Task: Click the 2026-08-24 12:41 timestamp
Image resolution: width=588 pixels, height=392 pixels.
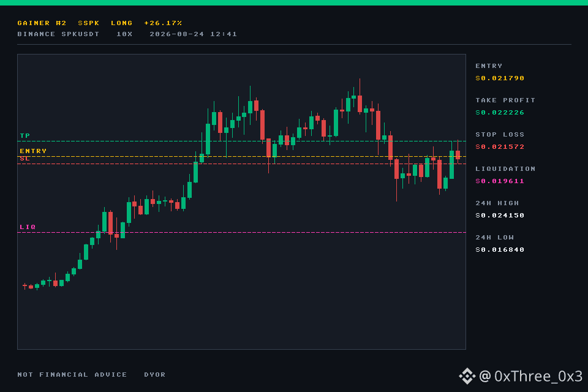Action: (x=193, y=34)
